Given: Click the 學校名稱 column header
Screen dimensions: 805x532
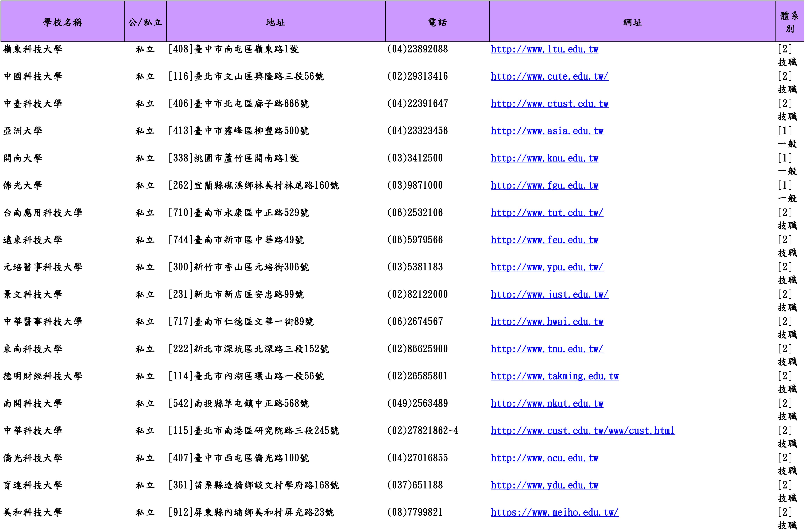Looking at the screenshot, I should 62,22.
